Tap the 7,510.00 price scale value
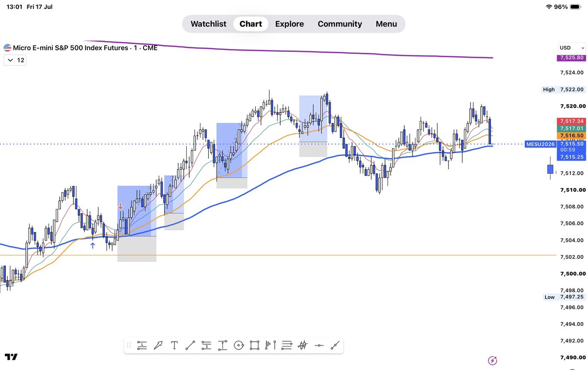Screen dimensions: 588x370 [572, 190]
